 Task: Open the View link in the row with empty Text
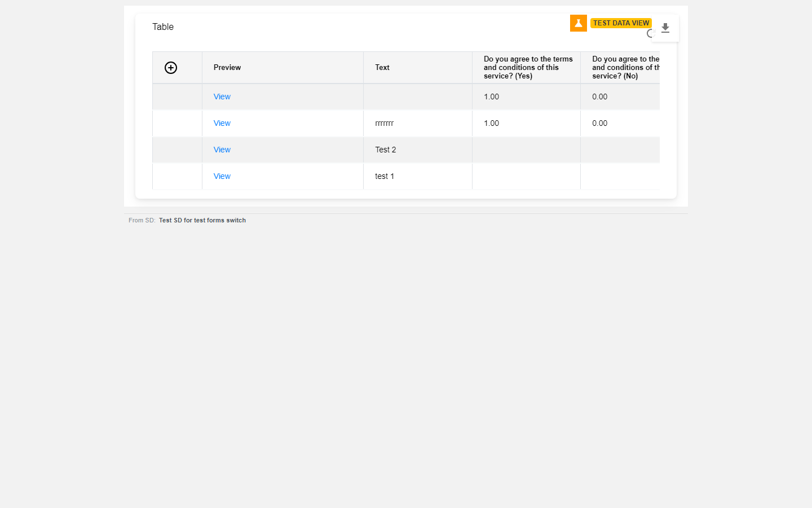222,97
